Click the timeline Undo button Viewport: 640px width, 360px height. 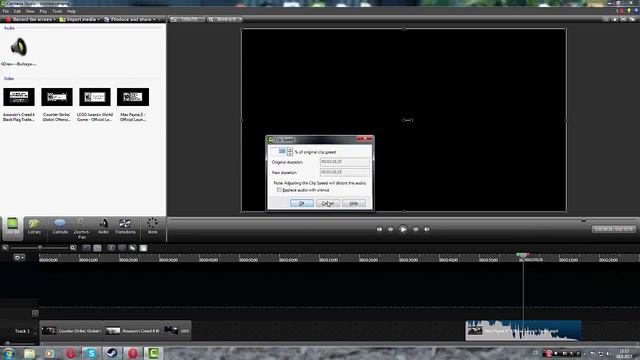(x=87, y=248)
